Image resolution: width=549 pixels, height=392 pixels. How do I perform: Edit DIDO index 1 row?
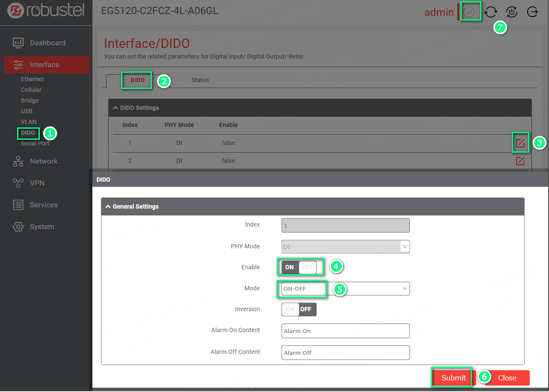pos(520,143)
